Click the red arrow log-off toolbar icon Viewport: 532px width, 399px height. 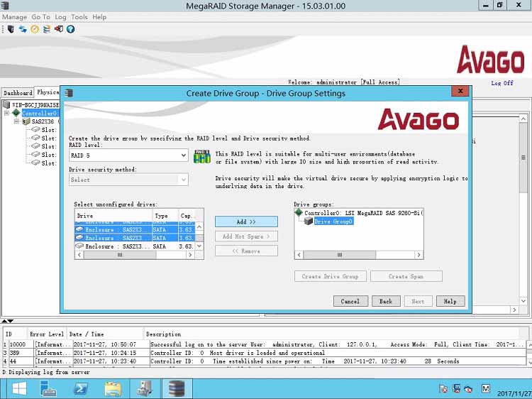(x=59, y=29)
